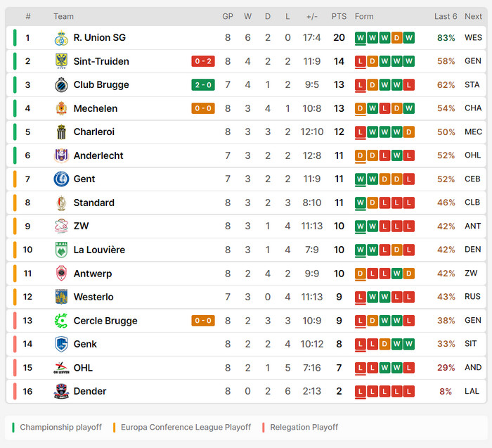This screenshot has height=448, width=492.
Task: Click the Club Brugge crest icon
Action: point(61,85)
